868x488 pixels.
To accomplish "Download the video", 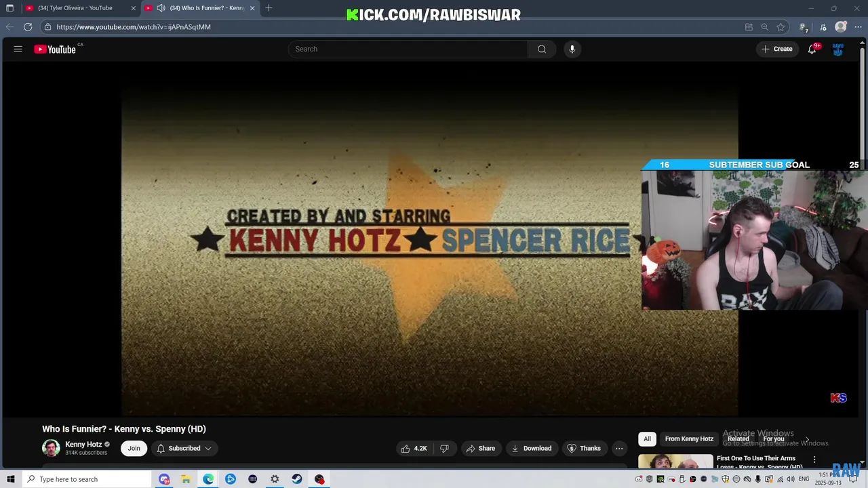I will coord(531,448).
